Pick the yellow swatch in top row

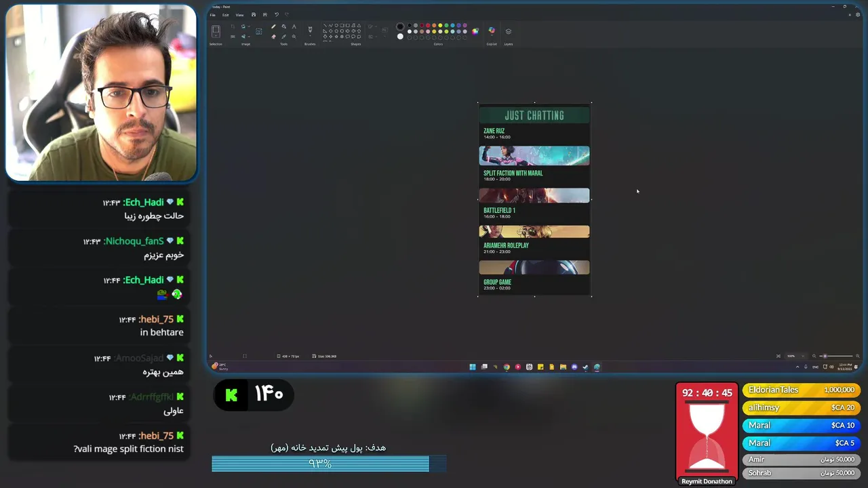pyautogui.click(x=440, y=25)
